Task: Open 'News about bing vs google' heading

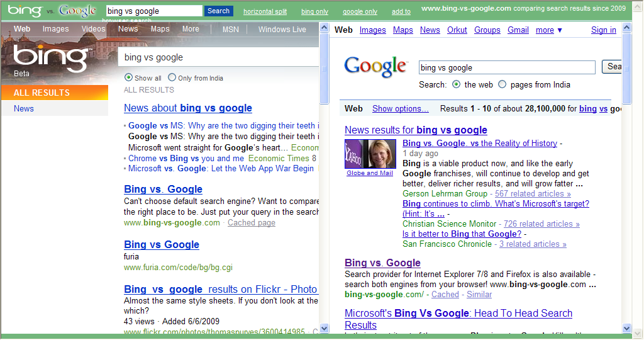Action: click(x=187, y=108)
